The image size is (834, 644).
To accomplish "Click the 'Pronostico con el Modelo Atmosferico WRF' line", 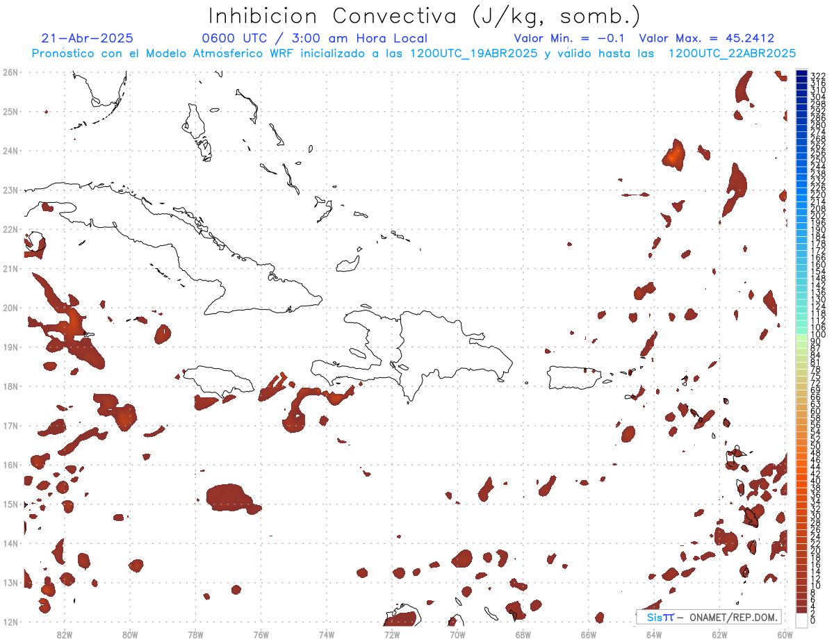I will [x=414, y=53].
